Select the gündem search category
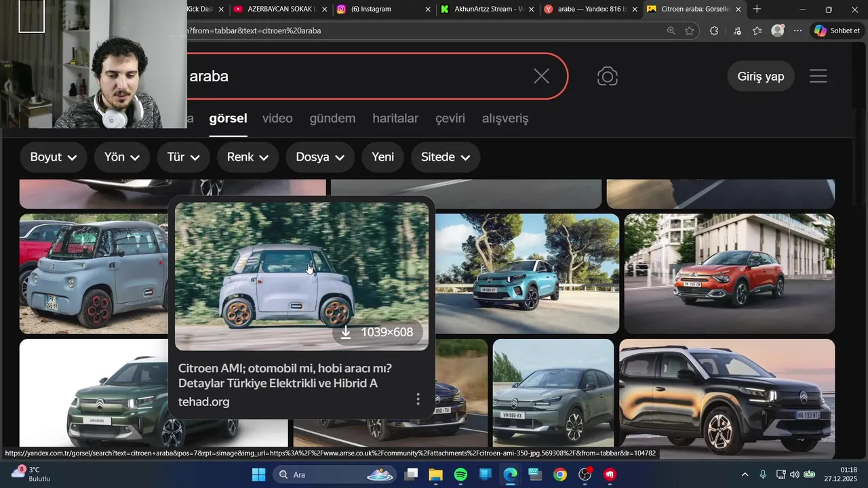 [332, 118]
